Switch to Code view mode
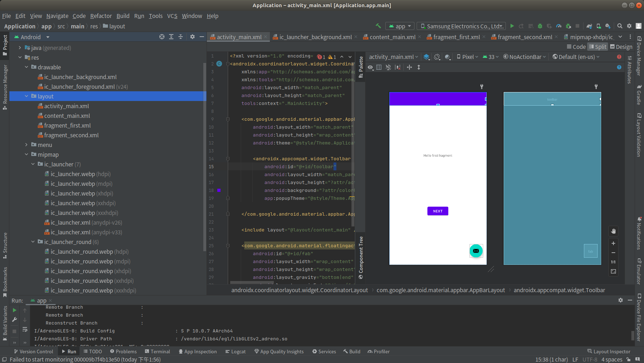Screen dimensions: 644x363 click(576, 47)
